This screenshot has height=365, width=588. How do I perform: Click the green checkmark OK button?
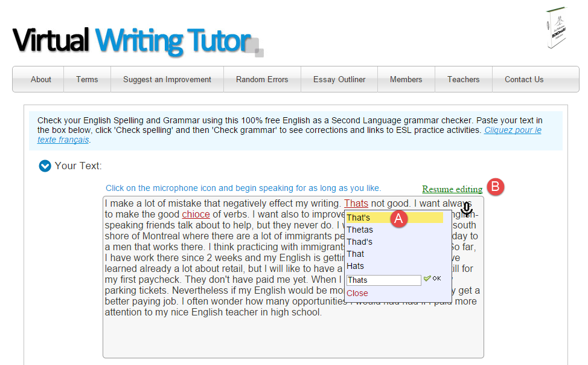tap(432, 278)
